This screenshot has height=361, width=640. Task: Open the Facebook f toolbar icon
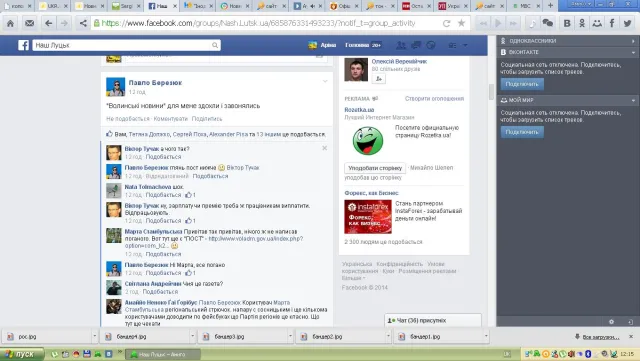[x=612, y=23]
